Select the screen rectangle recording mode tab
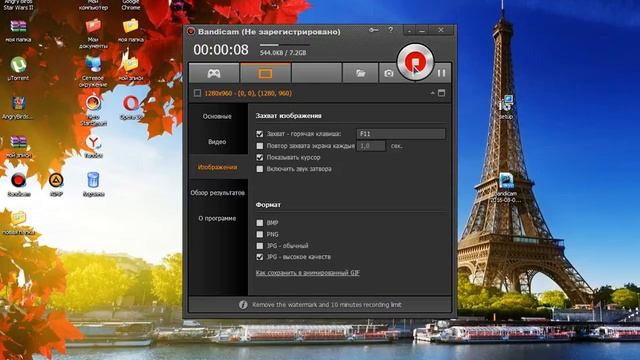The height and width of the screenshot is (360, 640). tap(265, 73)
